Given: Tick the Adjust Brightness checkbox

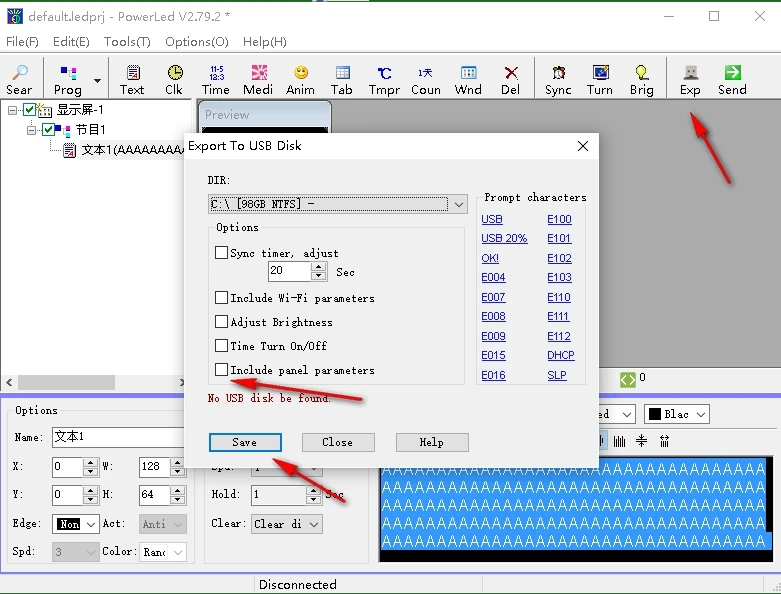Looking at the screenshot, I should [222, 322].
